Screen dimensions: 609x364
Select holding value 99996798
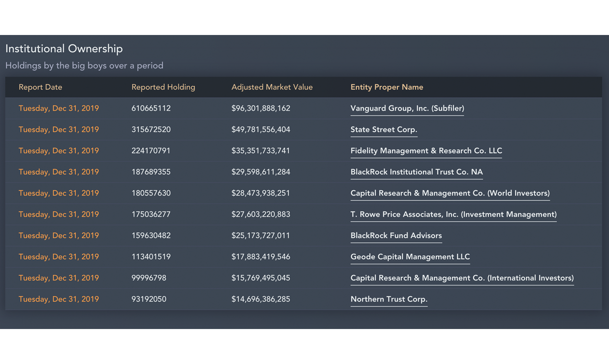[149, 278]
